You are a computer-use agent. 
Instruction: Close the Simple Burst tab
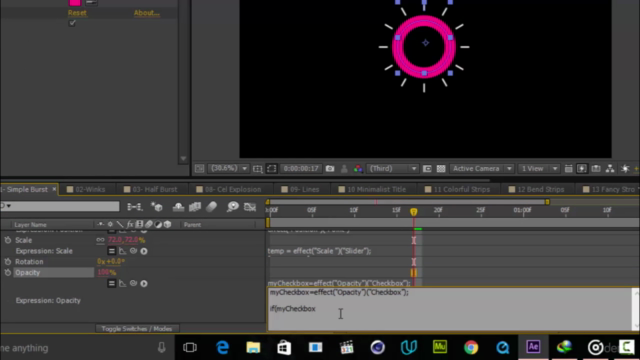coord(54,189)
